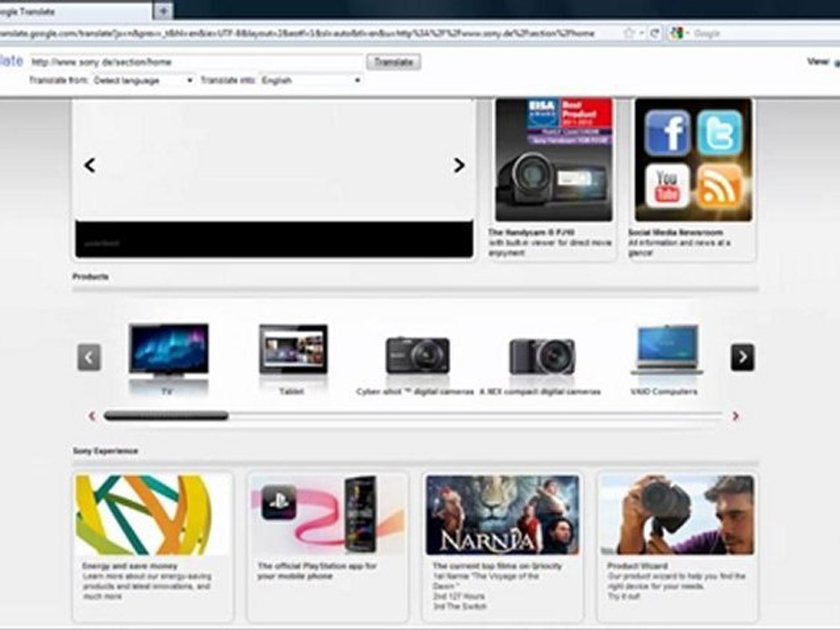Click the Cyber-shot digital cameras label
Screen dimensions: 840x630
[415, 391]
